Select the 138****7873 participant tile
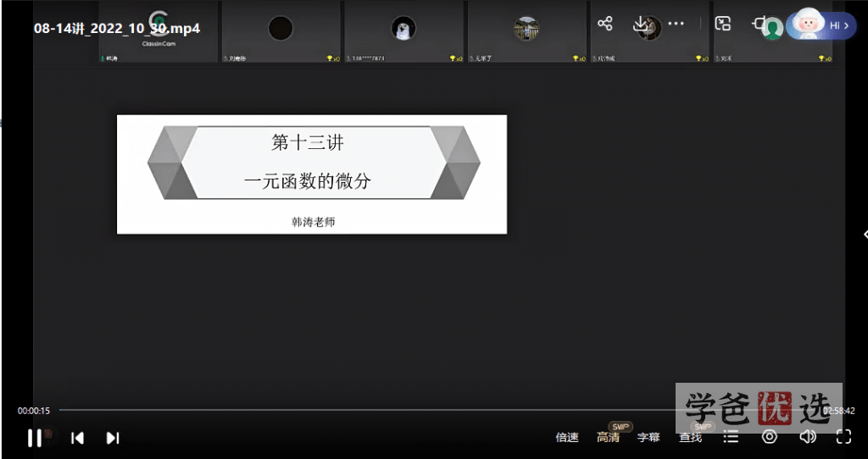The width and height of the screenshot is (868, 459). (403, 31)
